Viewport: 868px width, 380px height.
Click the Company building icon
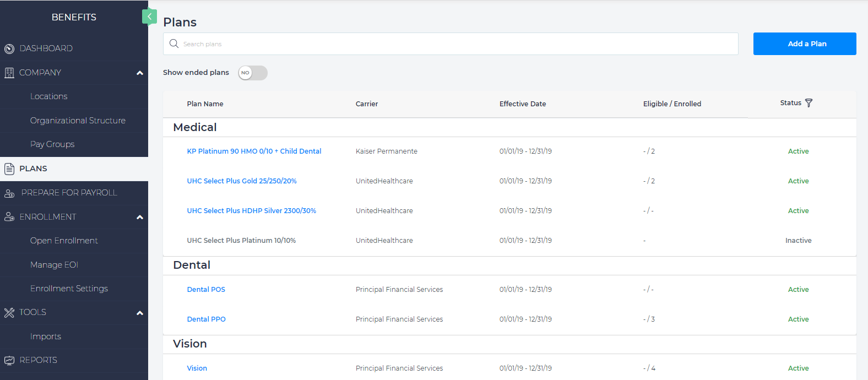[x=9, y=73]
